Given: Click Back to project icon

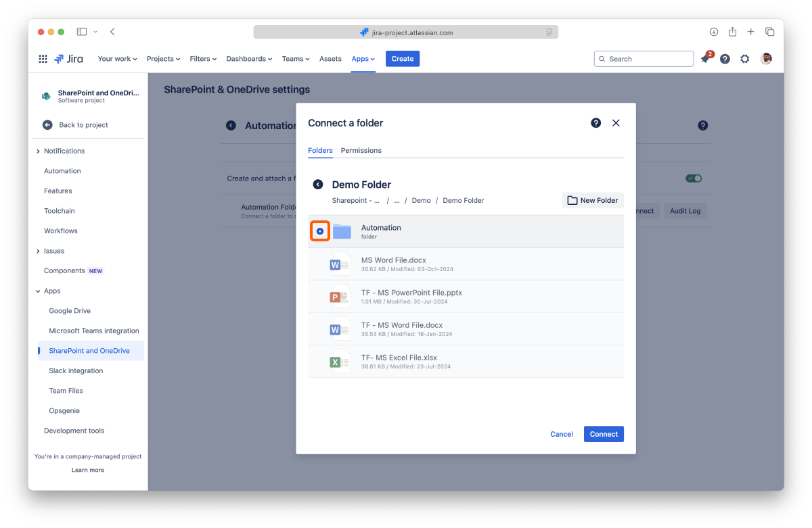Looking at the screenshot, I should click(47, 125).
